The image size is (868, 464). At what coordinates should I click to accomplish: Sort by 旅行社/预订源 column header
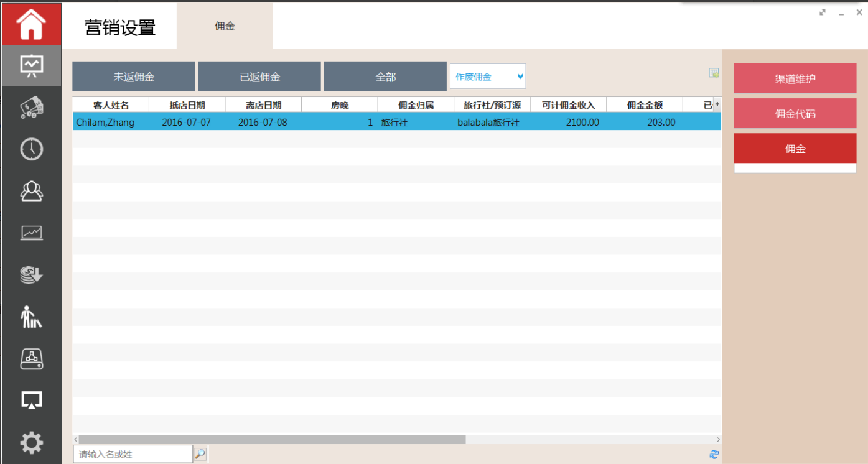(x=492, y=105)
